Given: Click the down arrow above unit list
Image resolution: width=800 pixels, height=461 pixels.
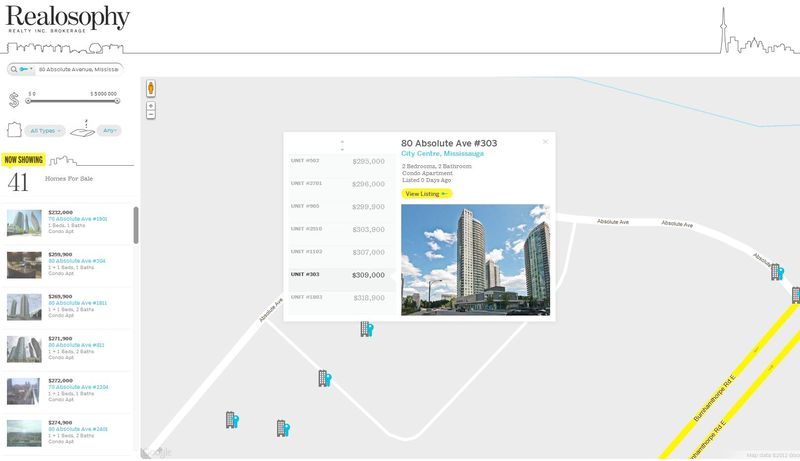Looking at the screenshot, I should click(342, 149).
